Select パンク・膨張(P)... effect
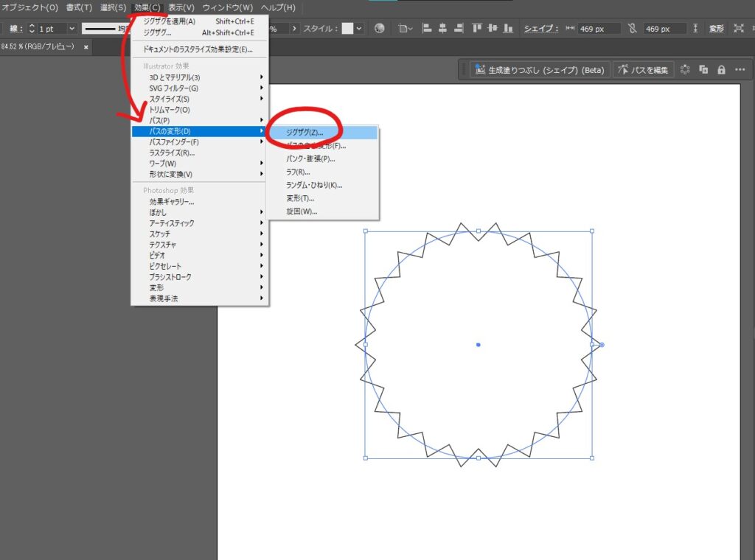755x560 pixels. click(323, 158)
